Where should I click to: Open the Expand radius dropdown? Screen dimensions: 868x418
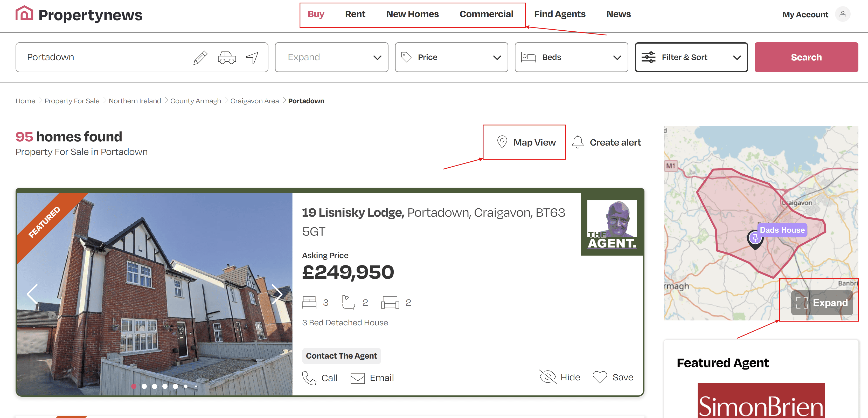331,57
